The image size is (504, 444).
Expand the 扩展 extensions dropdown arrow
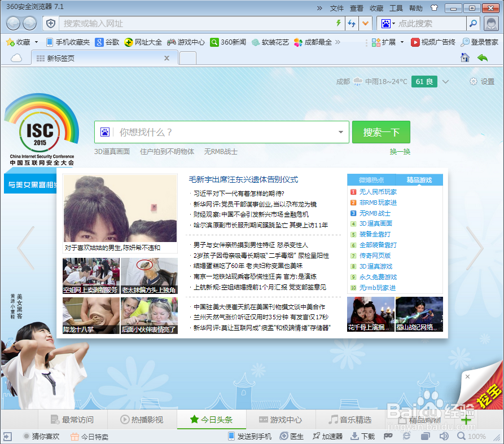tap(402, 42)
